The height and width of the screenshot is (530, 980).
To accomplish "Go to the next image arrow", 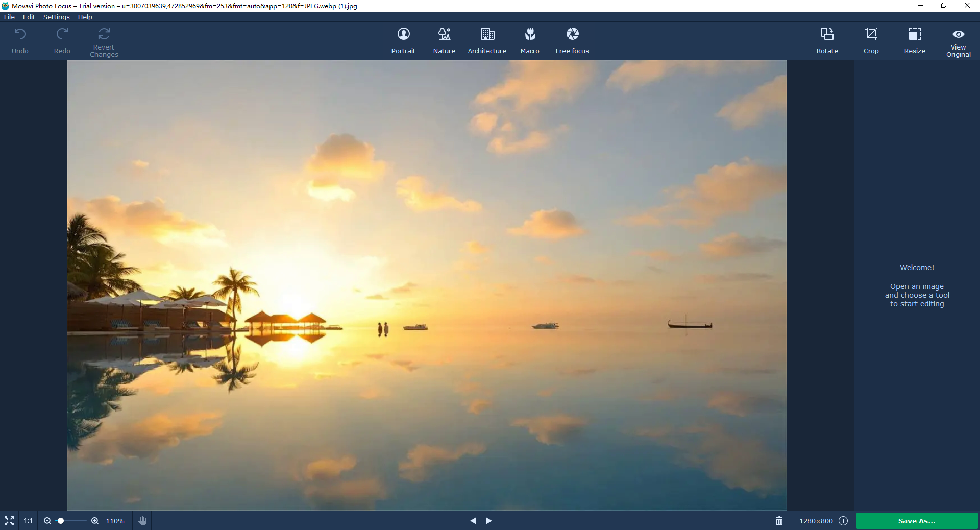I will coord(488,521).
